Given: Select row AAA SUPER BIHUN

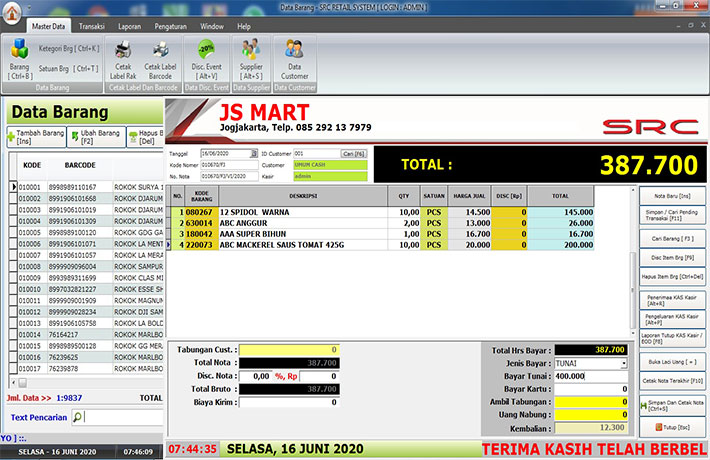Looking at the screenshot, I should [380, 234].
